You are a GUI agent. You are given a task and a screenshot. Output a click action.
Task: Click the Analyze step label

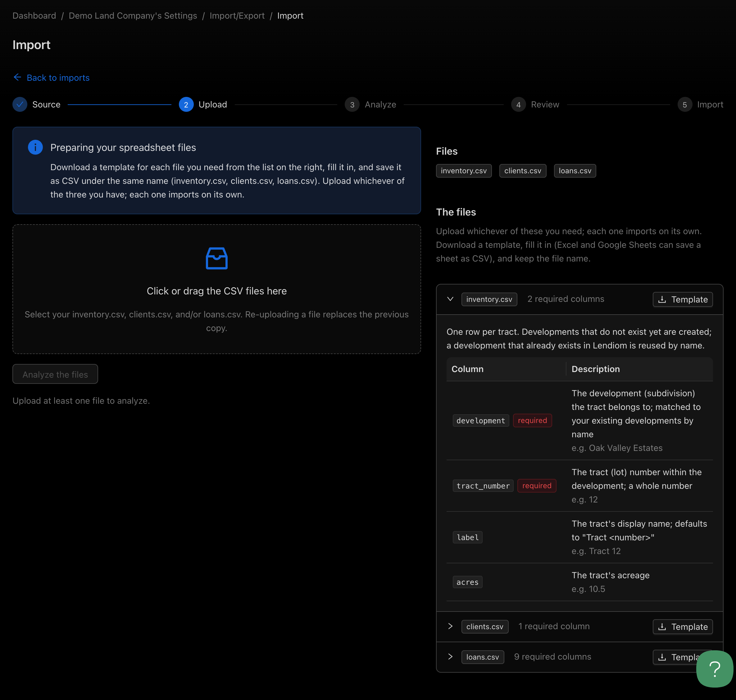tap(380, 104)
